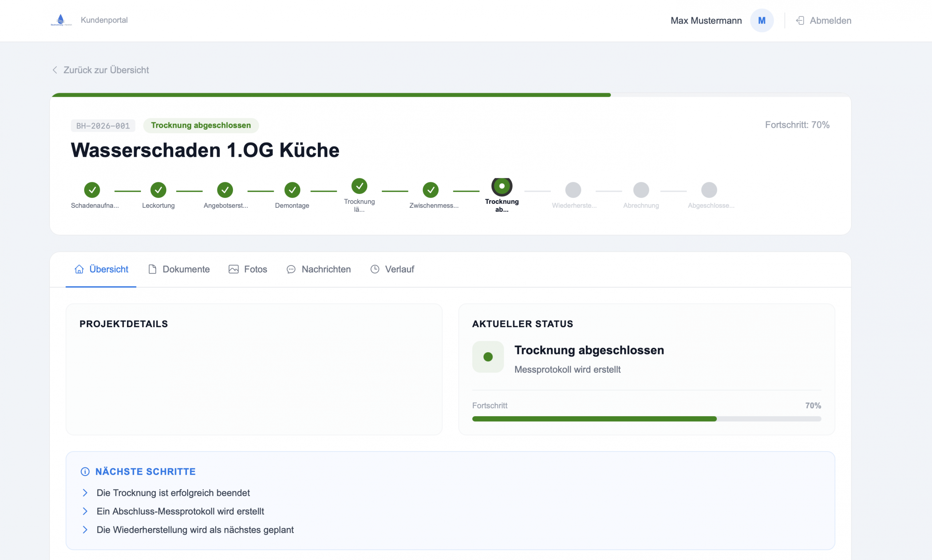Select the Fotos image icon

click(x=234, y=269)
